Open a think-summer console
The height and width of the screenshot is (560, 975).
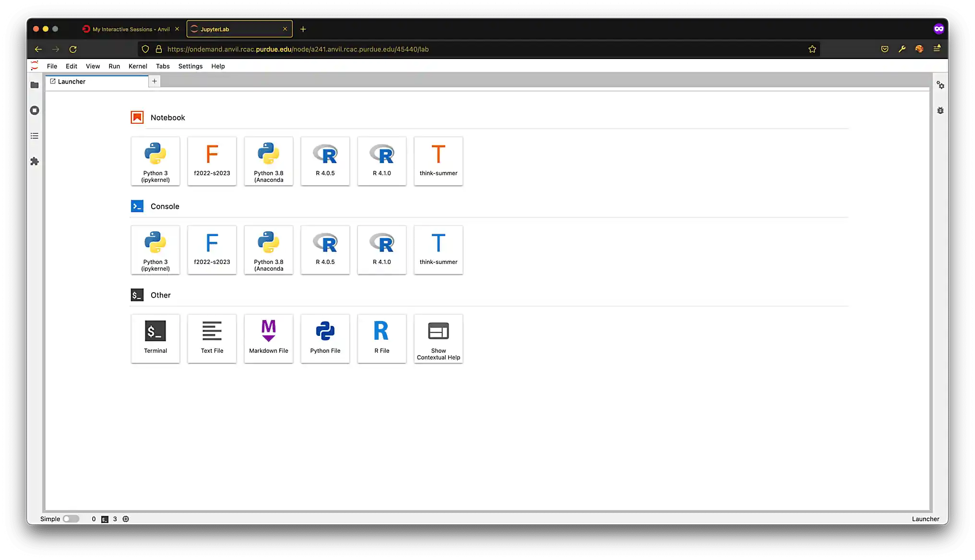tap(439, 250)
